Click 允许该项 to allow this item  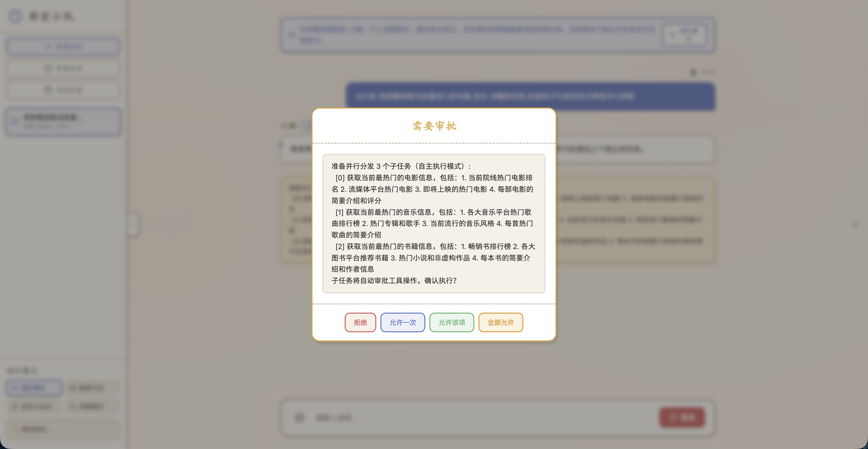pyautogui.click(x=452, y=322)
